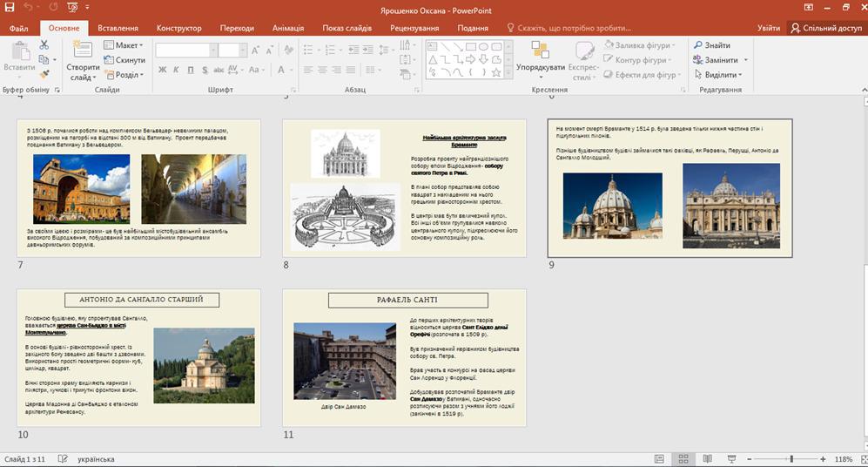Start slideshow from status bar icon

click(731, 458)
